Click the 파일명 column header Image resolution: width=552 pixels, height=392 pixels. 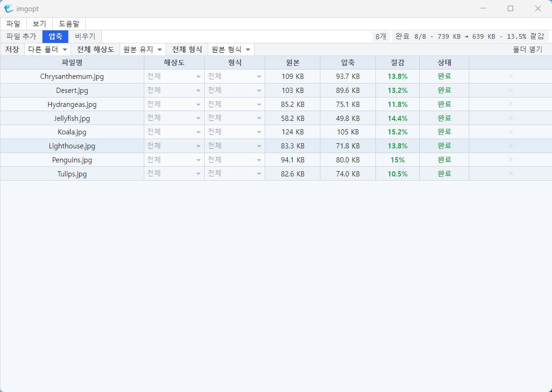tap(72, 63)
